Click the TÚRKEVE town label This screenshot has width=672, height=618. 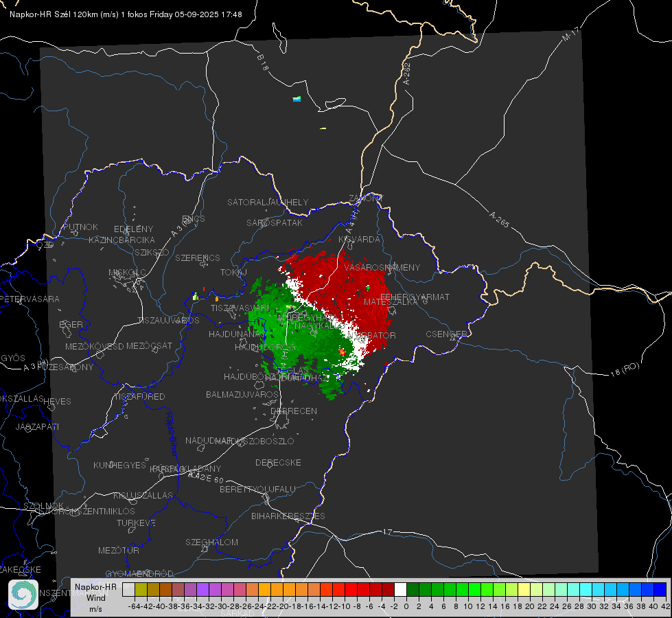click(136, 523)
